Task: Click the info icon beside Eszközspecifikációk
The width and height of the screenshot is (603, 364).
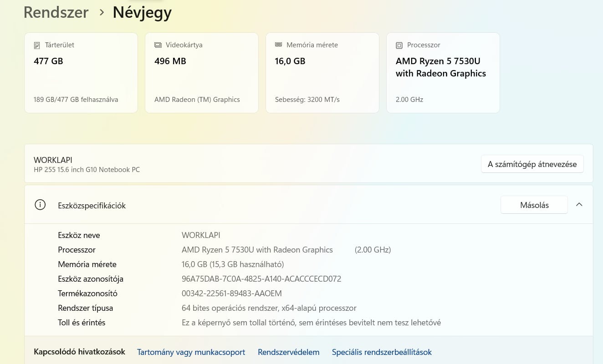Action: coord(40,205)
